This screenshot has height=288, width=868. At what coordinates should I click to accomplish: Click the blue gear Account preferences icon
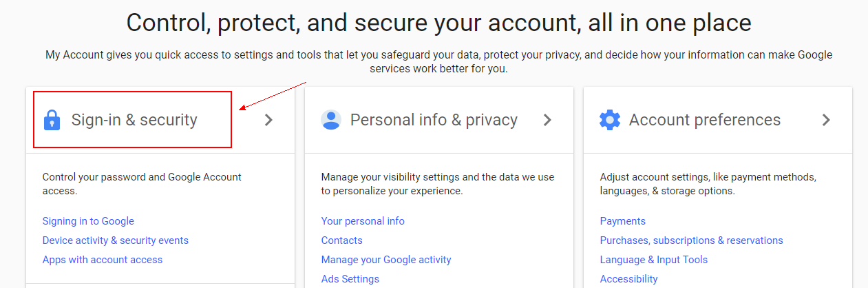(x=610, y=120)
